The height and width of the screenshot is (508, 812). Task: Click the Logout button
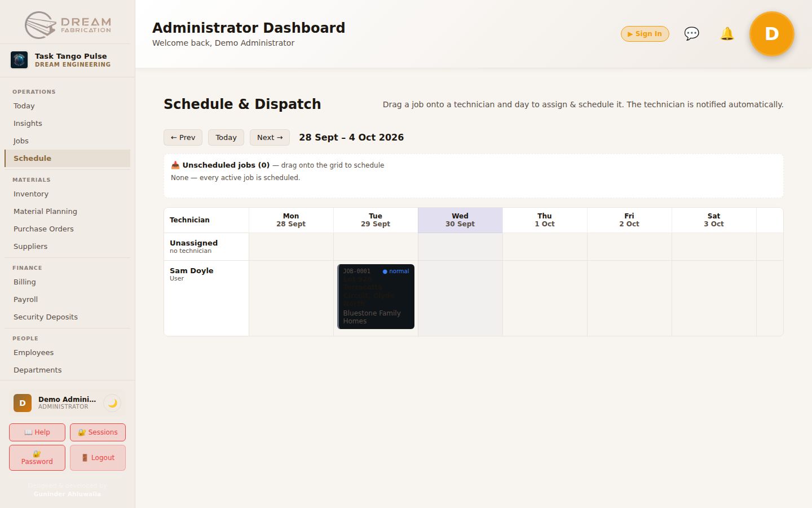pyautogui.click(x=98, y=458)
